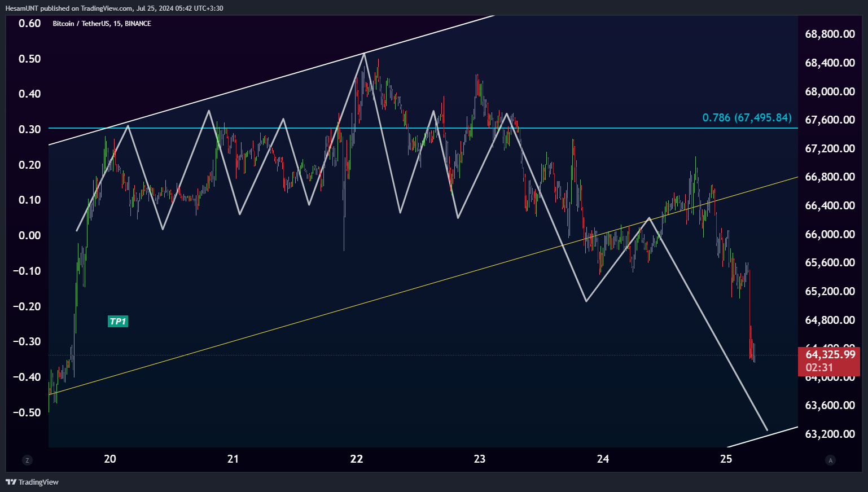This screenshot has height=492, width=868.
Task: Click the 0.20 left scale label
Action: [30, 165]
